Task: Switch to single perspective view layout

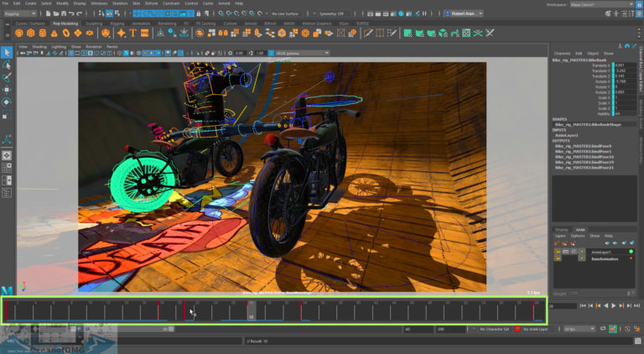Action: 7,155
